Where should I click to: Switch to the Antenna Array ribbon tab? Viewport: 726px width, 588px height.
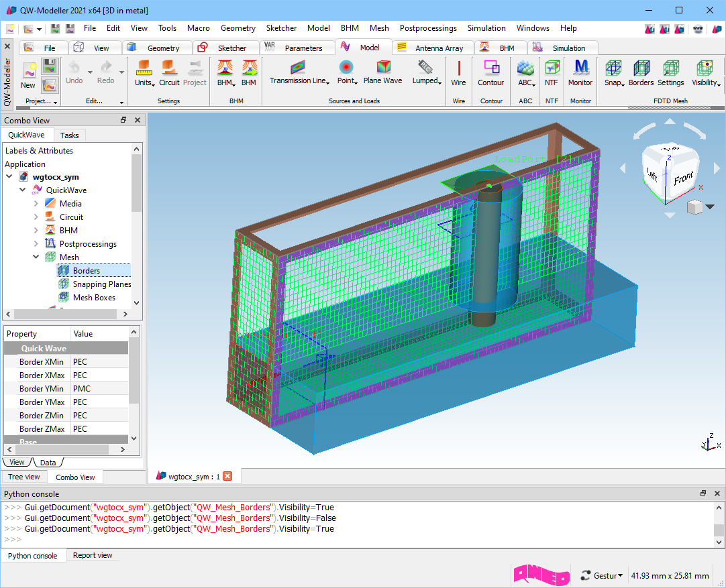[x=433, y=48]
